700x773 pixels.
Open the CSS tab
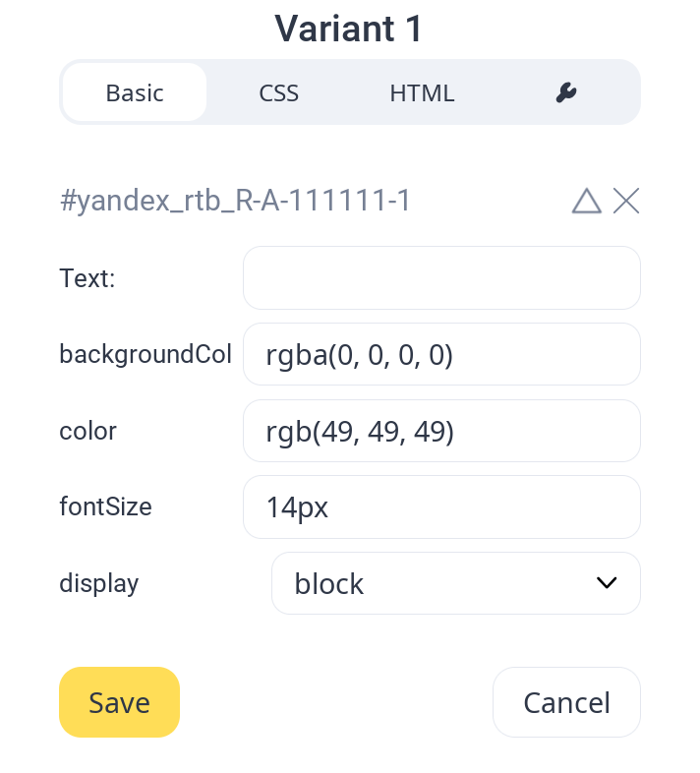(279, 93)
